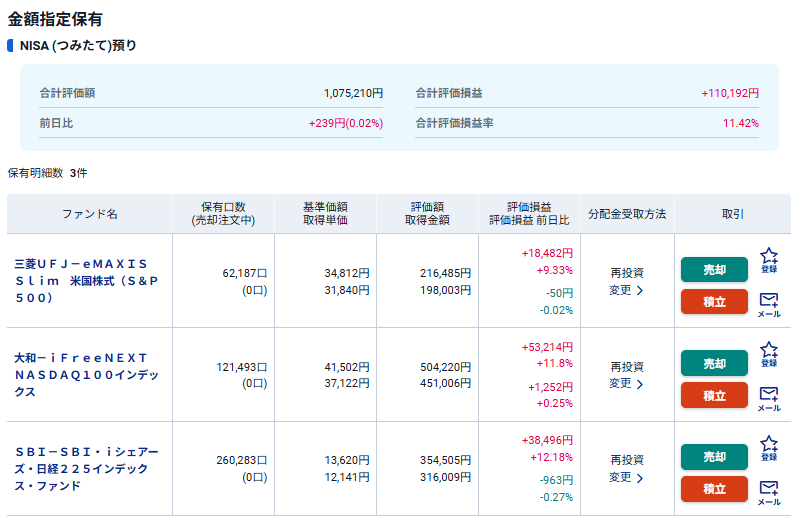
Task: Open the SBI・iシェアーズ・日経225 fund link
Action: point(87,468)
